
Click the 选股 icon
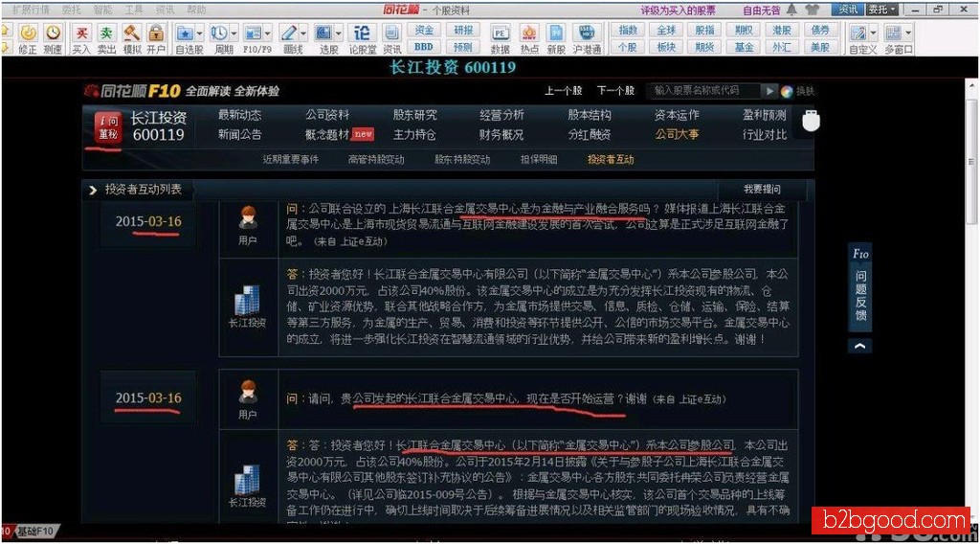tap(323, 34)
